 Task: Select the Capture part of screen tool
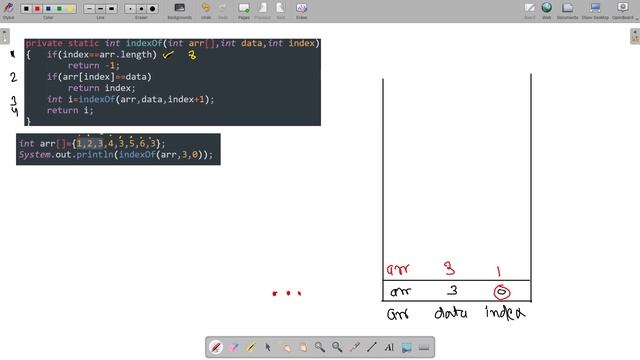tap(406, 347)
